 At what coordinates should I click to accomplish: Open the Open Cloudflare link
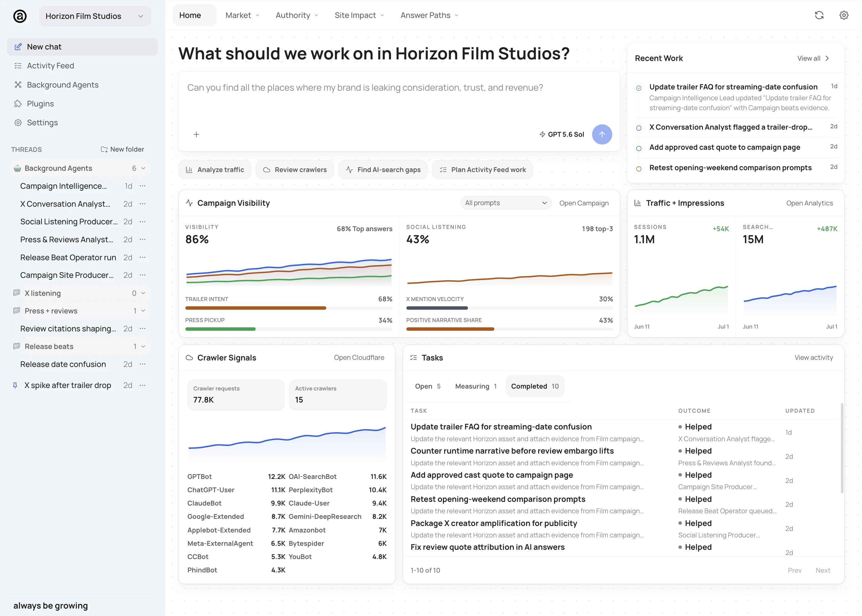click(x=359, y=358)
